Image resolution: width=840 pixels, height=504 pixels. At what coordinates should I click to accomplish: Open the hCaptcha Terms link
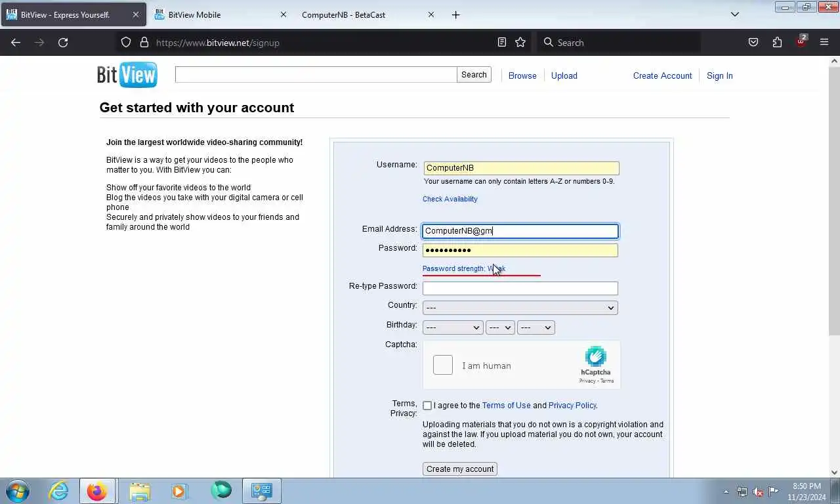pos(607,381)
